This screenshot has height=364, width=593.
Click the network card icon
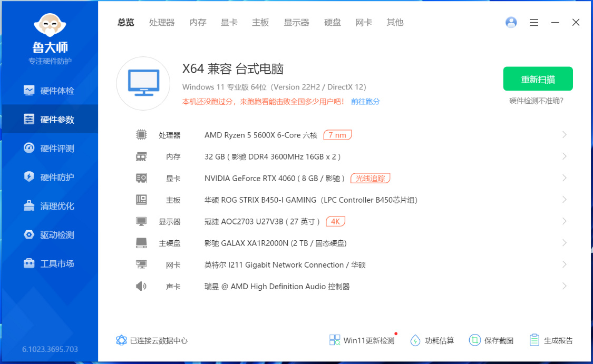point(141,264)
